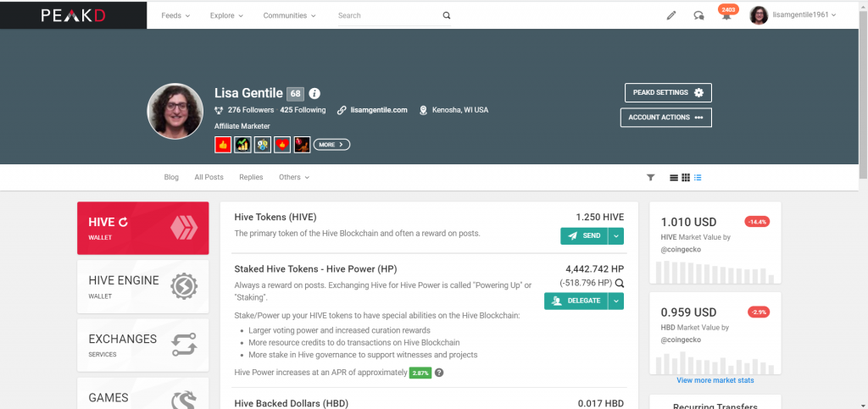Open PEAKD SETTINGS
This screenshot has width=868, height=409.
pos(668,93)
